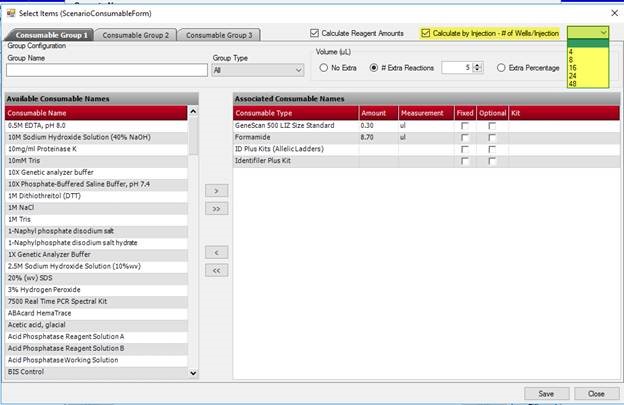The height and width of the screenshot is (405, 624).
Task: Select 10mM Tris item
Action: (96, 161)
